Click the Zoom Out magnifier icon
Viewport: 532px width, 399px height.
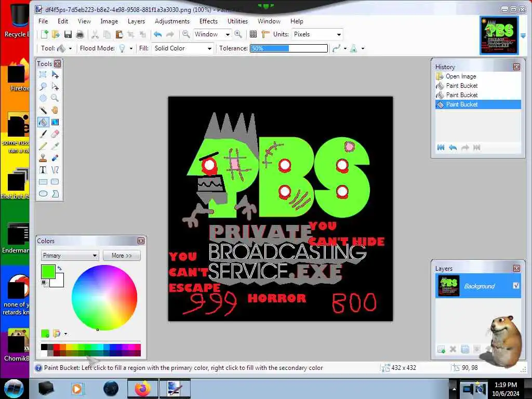(186, 34)
